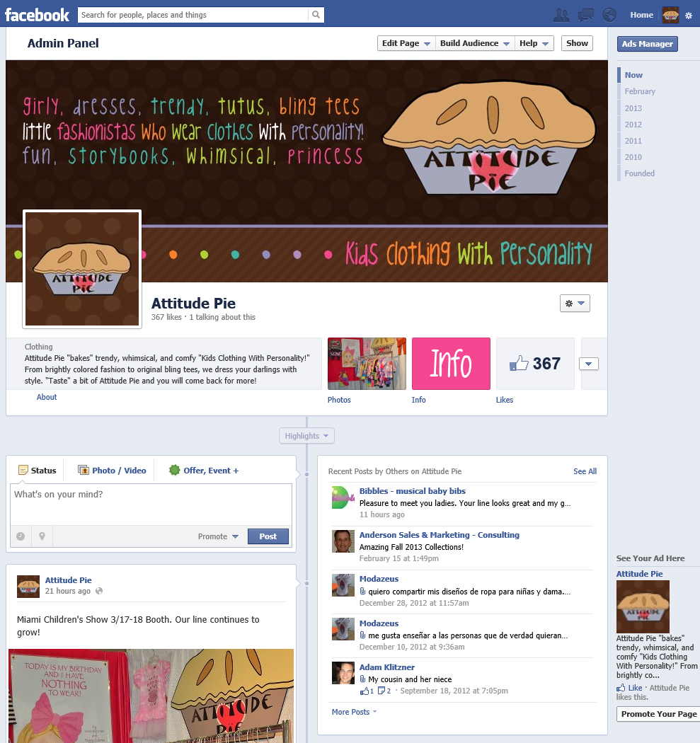Expand the Highlights filter dropdown
700x743 pixels.
pos(306,436)
